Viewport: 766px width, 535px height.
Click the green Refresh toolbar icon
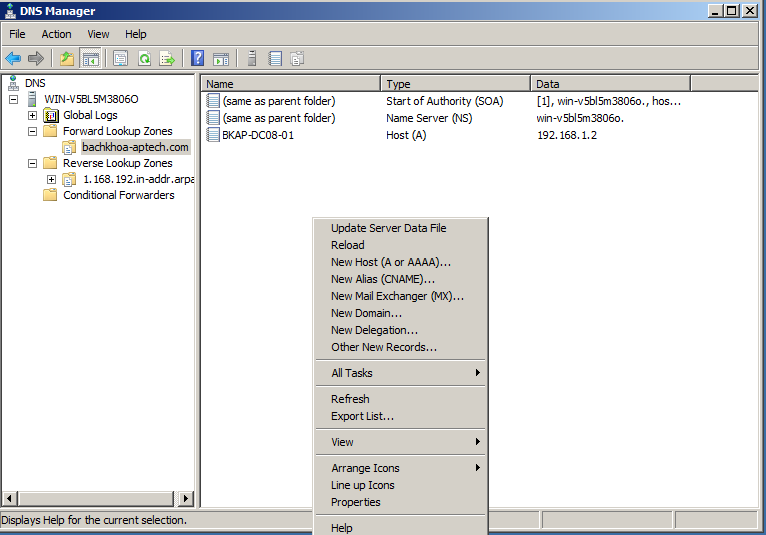pos(145,59)
